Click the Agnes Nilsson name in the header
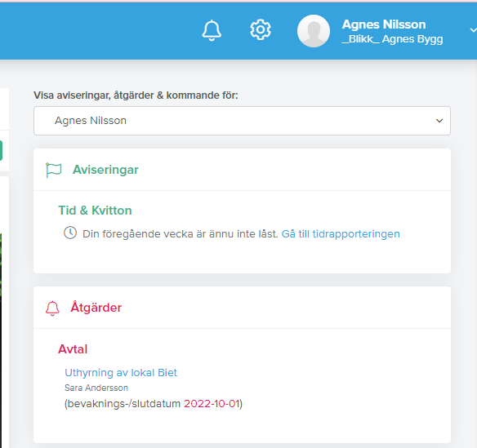The height and width of the screenshot is (448, 477). click(x=384, y=24)
